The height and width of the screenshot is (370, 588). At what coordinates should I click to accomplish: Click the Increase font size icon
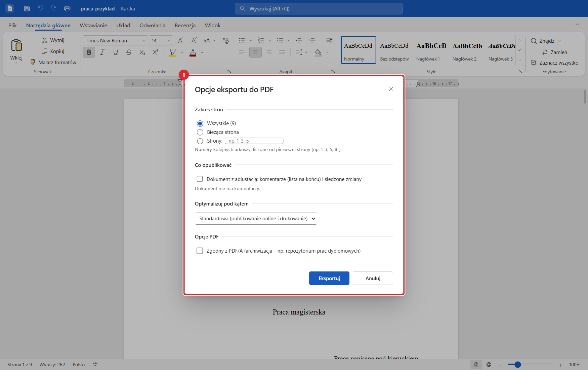(180, 40)
